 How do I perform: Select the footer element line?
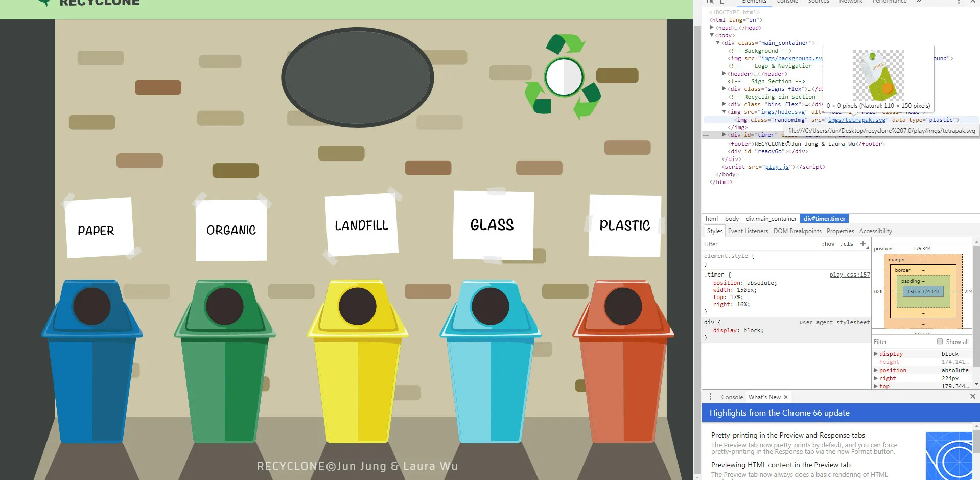pos(806,144)
